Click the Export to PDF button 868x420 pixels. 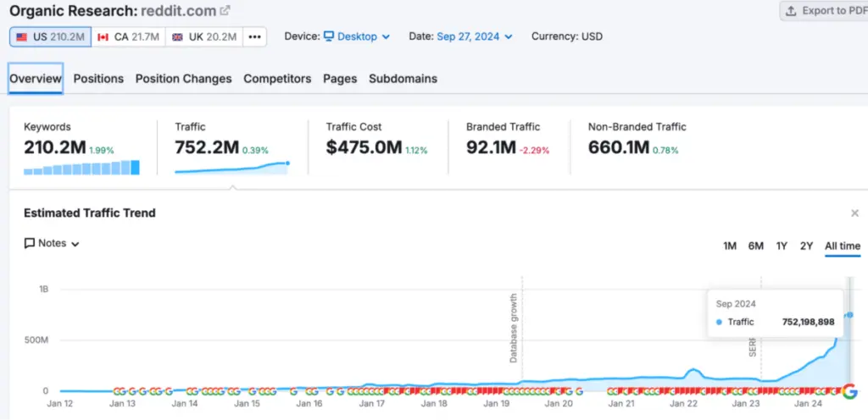point(822,11)
